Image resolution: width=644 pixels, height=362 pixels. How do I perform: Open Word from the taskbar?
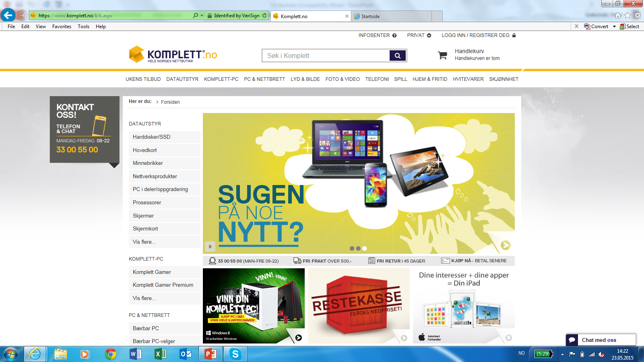136,354
